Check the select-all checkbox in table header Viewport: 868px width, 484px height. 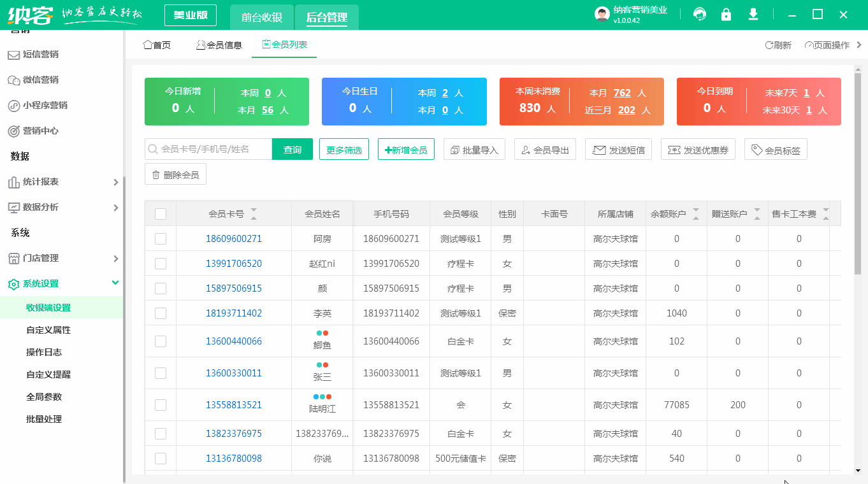[160, 213]
